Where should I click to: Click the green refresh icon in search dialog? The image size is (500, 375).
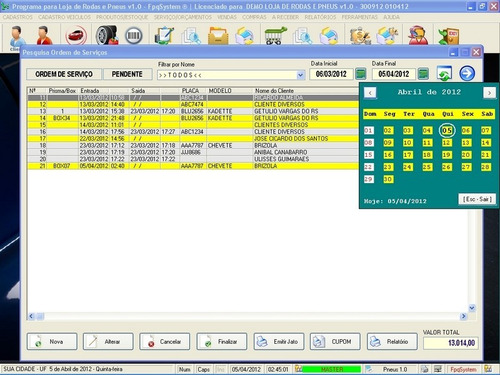click(x=444, y=73)
